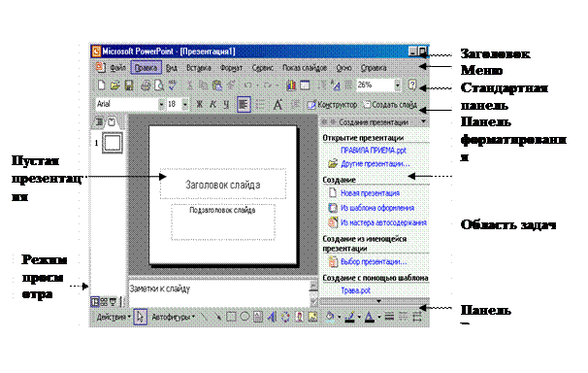Switch to Slide Sorter view button

point(104,302)
